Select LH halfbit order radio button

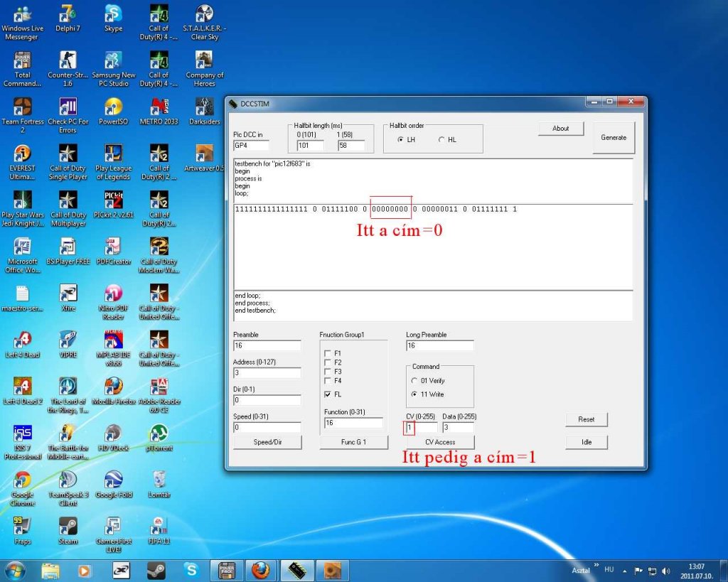tap(400, 140)
